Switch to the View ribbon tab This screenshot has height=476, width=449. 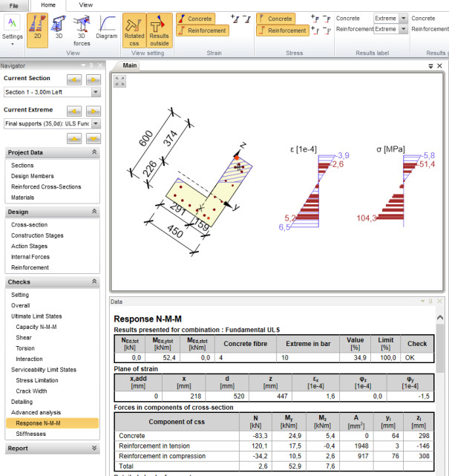(86, 4)
